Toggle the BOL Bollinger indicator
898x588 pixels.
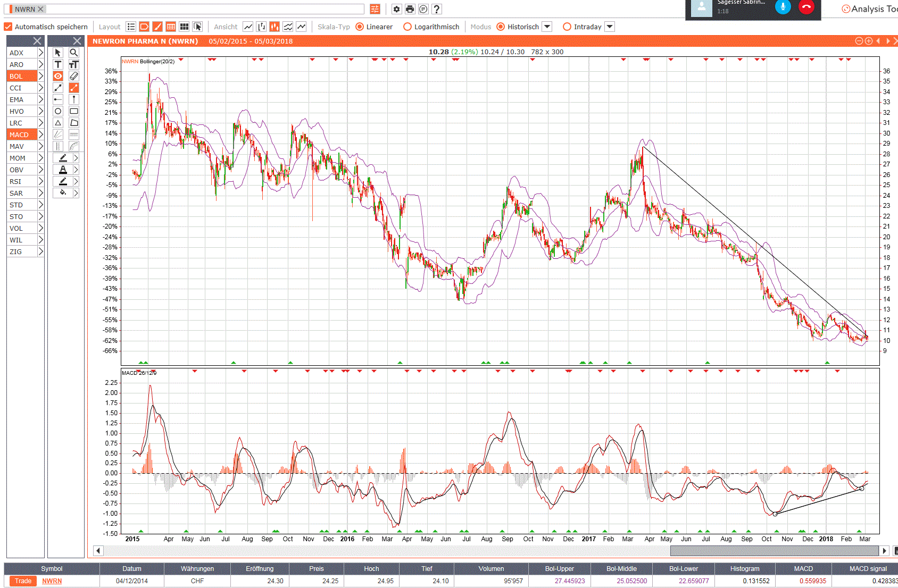tap(22, 76)
